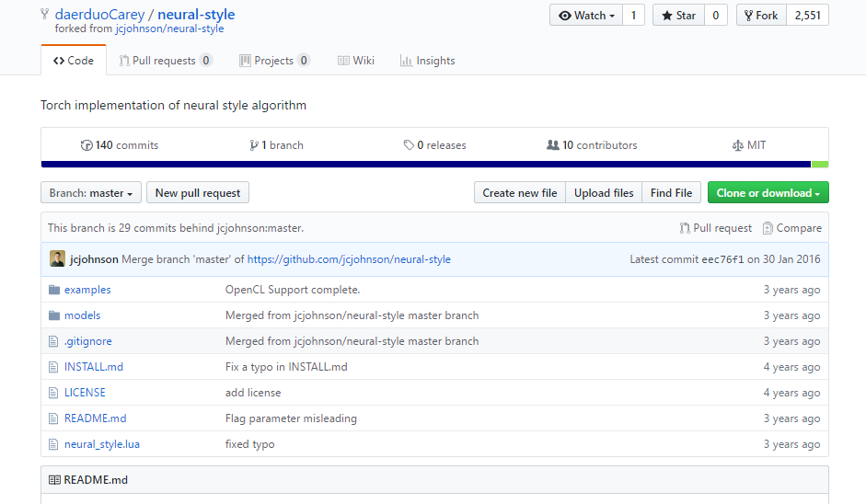View 0 releases
This screenshot has width=866, height=504.
(434, 145)
